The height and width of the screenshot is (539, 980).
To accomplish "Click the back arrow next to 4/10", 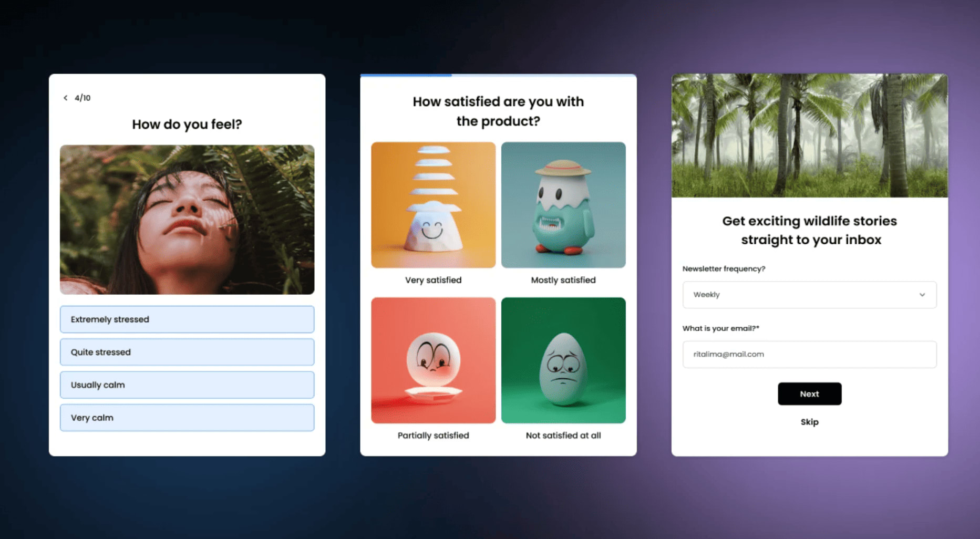I will 66,98.
